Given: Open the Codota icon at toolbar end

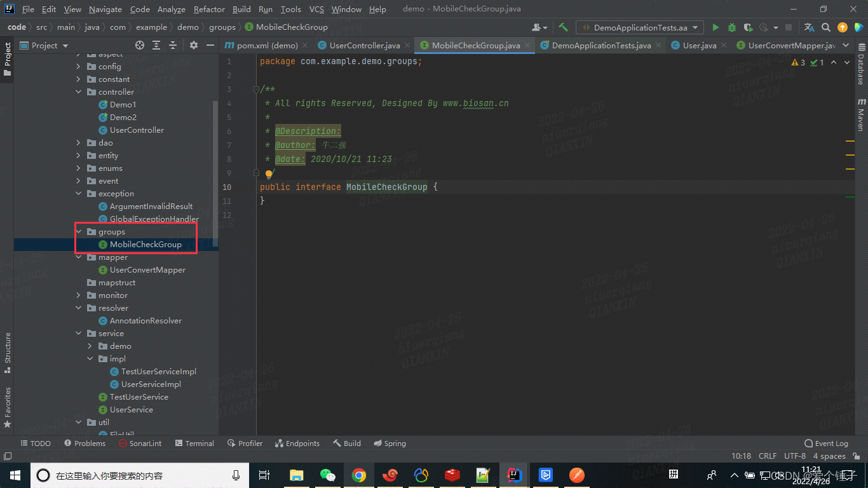Looking at the screenshot, I should 859,27.
